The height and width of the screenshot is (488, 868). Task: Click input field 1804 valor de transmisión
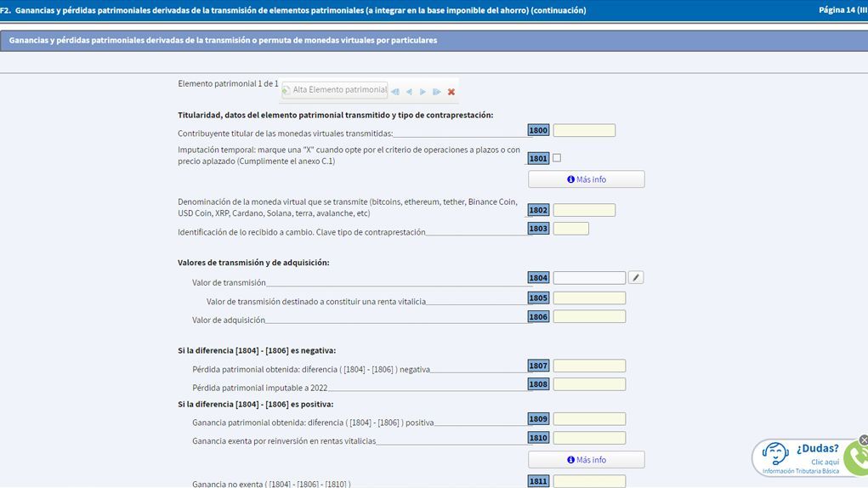pos(589,278)
